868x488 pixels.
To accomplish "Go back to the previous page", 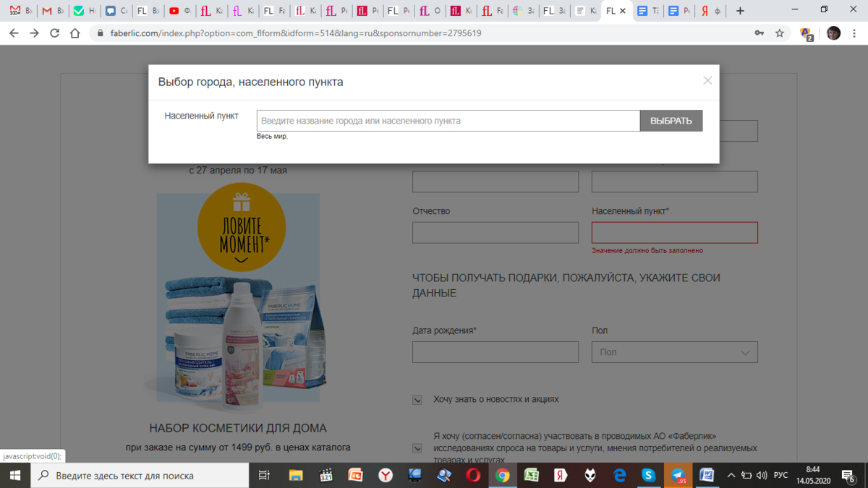I will point(14,33).
